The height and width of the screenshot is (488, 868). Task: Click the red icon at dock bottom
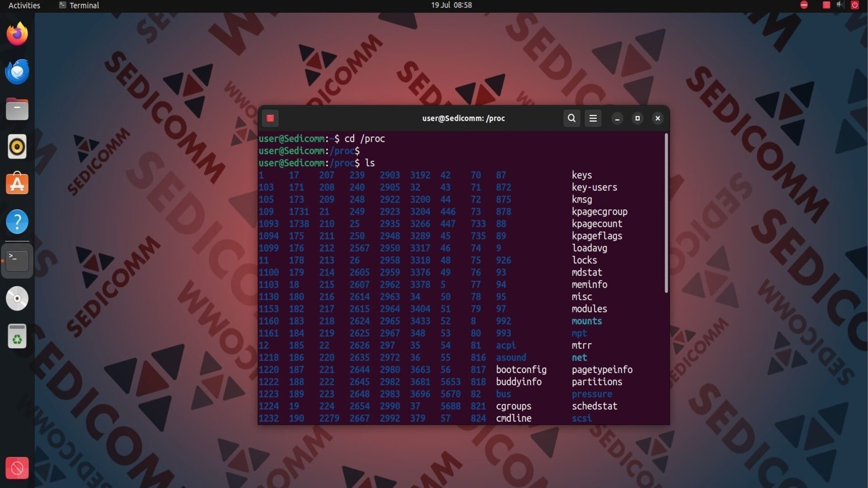tap(17, 468)
